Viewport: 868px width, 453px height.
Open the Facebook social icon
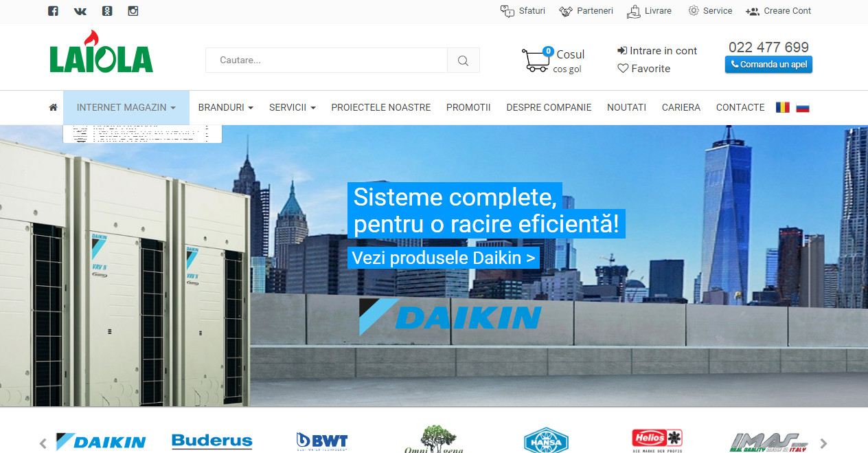pyautogui.click(x=53, y=10)
